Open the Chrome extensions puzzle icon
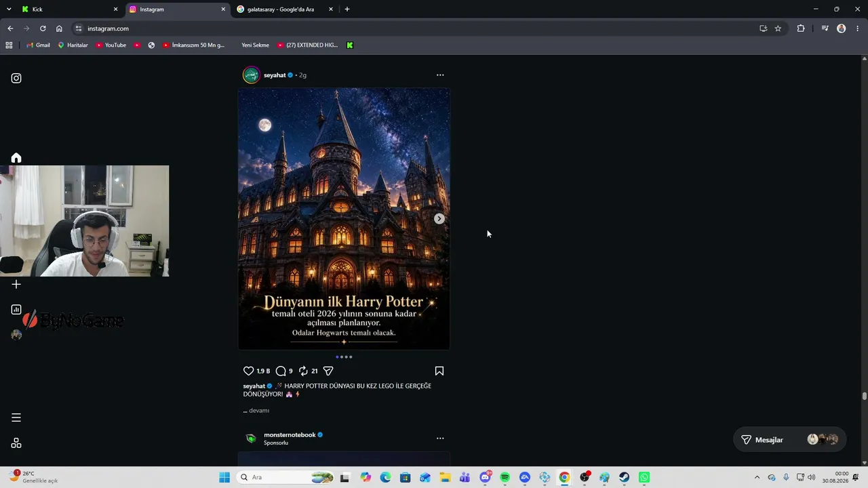Image resolution: width=868 pixels, height=488 pixels. 801,28
